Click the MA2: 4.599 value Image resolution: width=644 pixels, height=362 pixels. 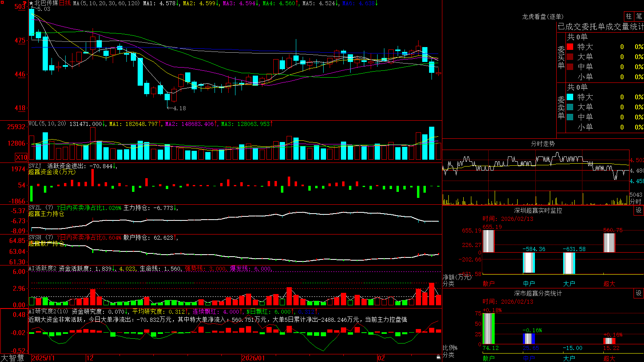pyautogui.click(x=201, y=3)
